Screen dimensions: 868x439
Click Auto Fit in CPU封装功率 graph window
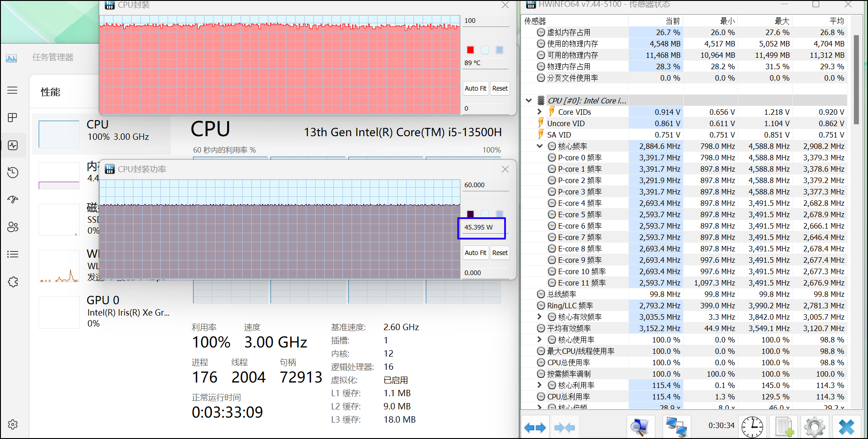point(475,253)
